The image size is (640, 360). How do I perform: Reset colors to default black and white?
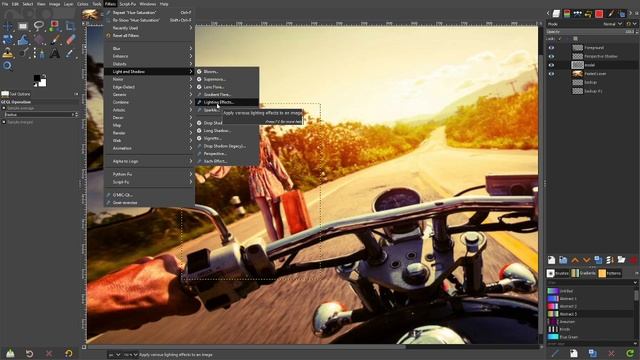[x=35, y=85]
